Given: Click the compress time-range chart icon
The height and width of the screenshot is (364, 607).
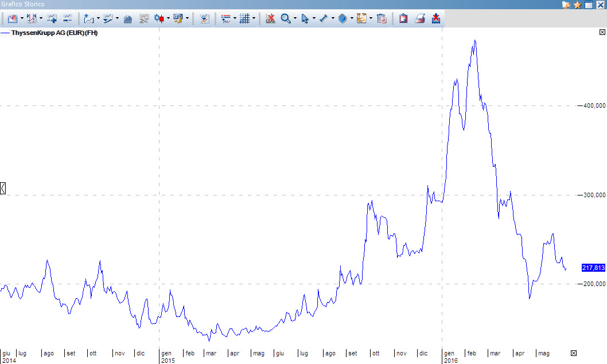Looking at the screenshot, I should click(32, 18).
